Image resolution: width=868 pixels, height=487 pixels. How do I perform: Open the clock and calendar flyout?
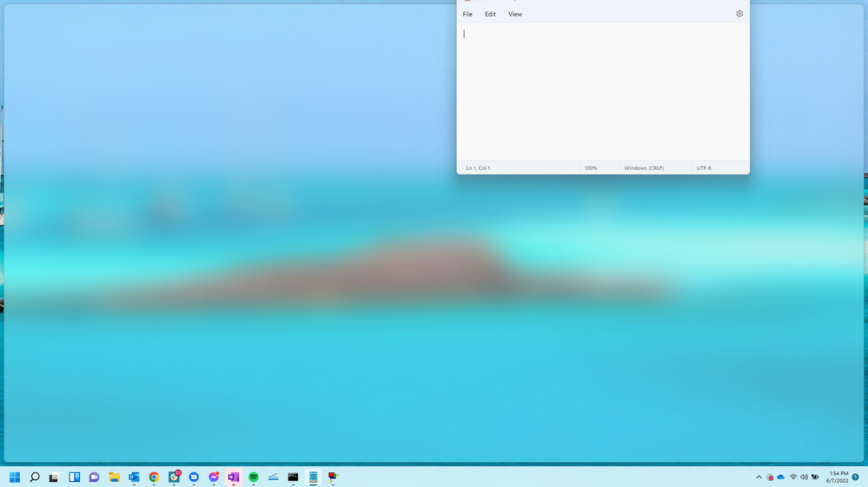[837, 477]
